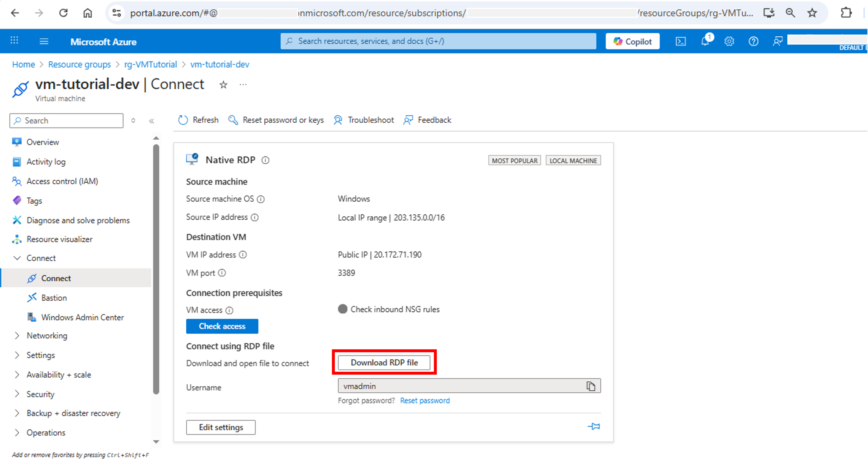This screenshot has width=868, height=459.
Task: Toggle expand all sidebar groups arrows
Action: click(133, 121)
